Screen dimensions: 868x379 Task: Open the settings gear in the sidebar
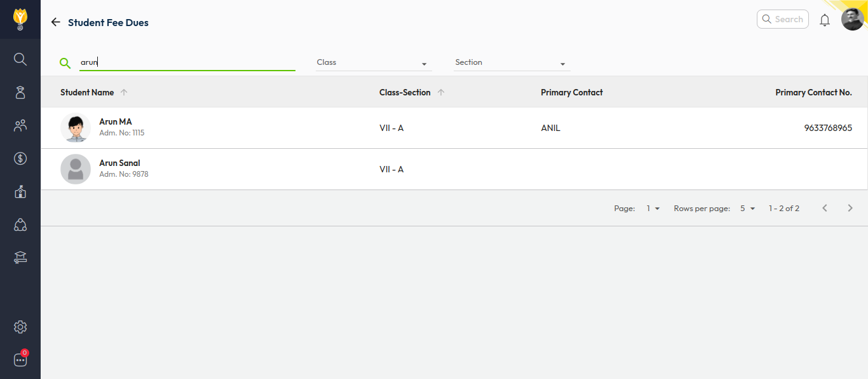(x=20, y=327)
